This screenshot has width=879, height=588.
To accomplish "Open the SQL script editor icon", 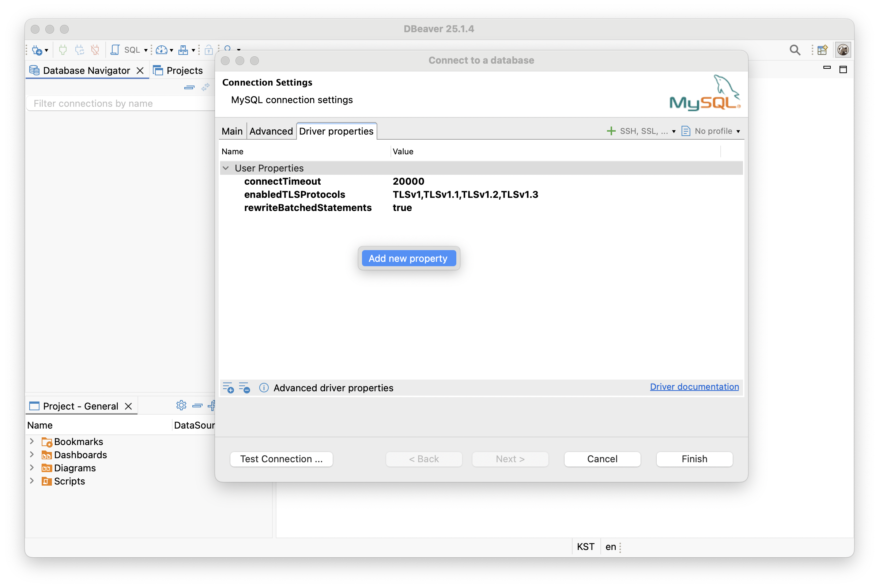I will pos(116,50).
